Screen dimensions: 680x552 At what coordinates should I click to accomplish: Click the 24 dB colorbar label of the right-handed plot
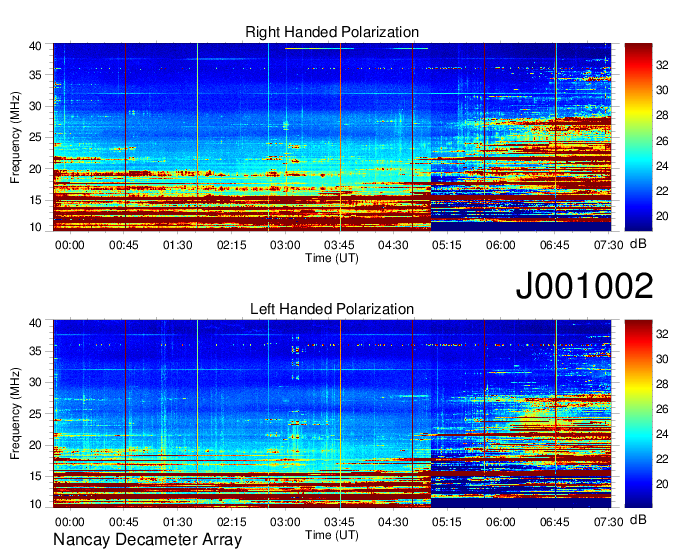[x=662, y=166]
